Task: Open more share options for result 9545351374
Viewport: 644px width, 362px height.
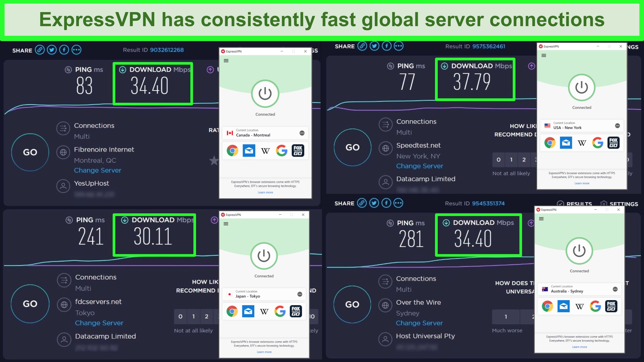Action: (398, 203)
